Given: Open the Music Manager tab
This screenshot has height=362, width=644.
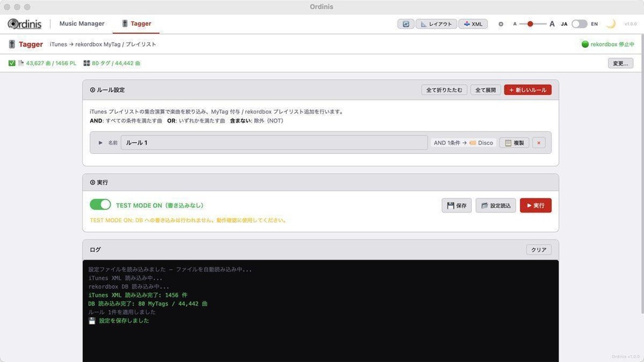Looking at the screenshot, I should pyautogui.click(x=82, y=23).
